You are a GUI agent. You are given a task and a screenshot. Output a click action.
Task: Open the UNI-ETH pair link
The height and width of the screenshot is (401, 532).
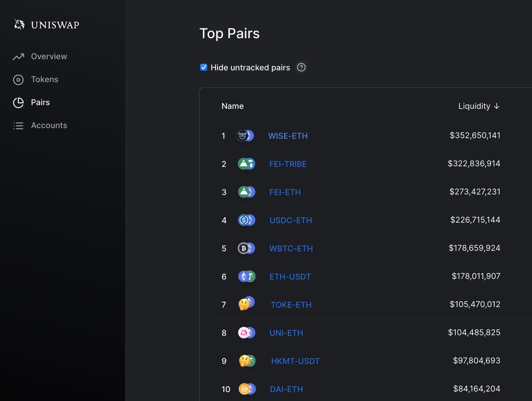286,333
